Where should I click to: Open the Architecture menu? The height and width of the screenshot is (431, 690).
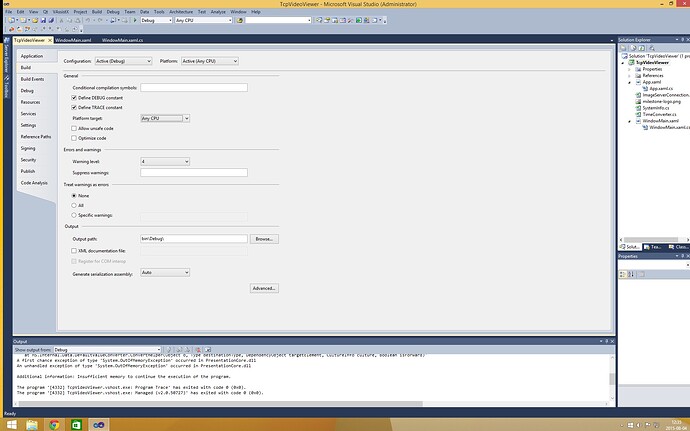point(181,12)
